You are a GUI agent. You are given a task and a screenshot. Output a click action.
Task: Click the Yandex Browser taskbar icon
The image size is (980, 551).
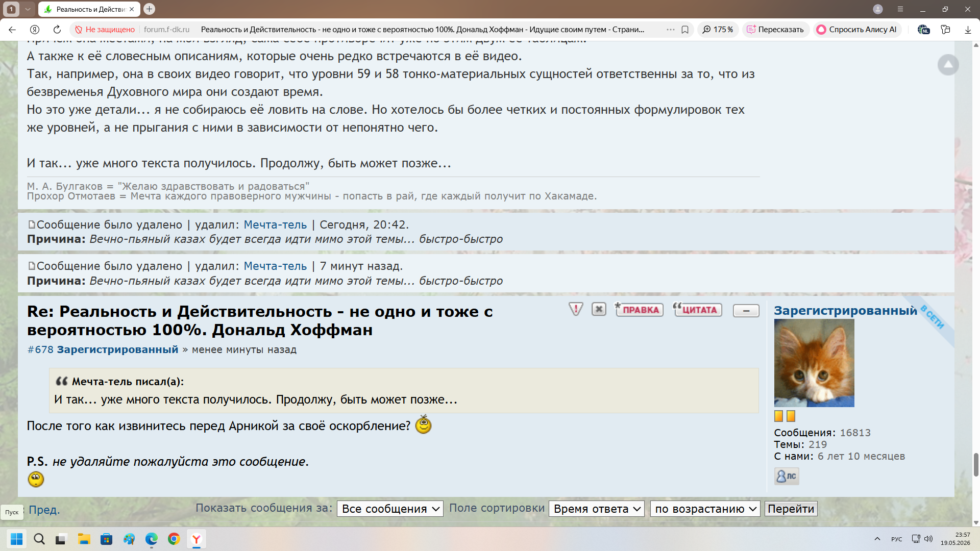196,539
